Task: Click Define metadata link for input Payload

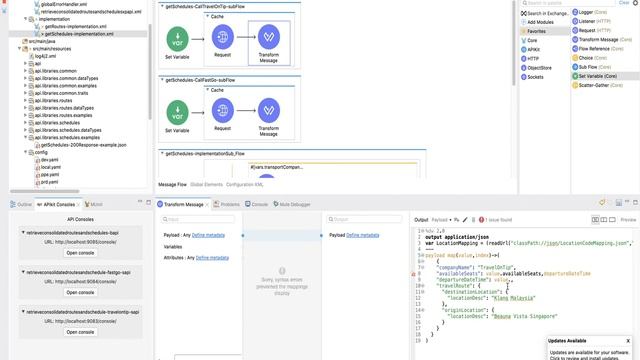Action: coord(208,235)
